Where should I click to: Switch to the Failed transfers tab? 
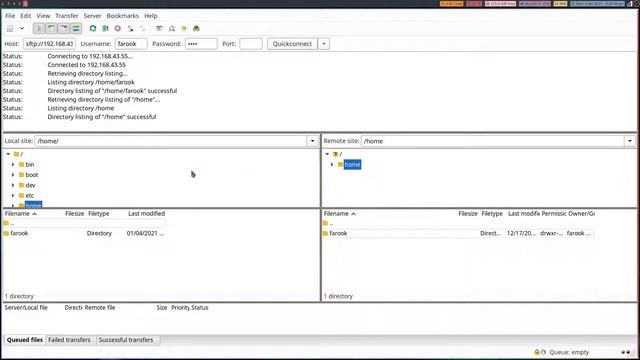(69, 340)
